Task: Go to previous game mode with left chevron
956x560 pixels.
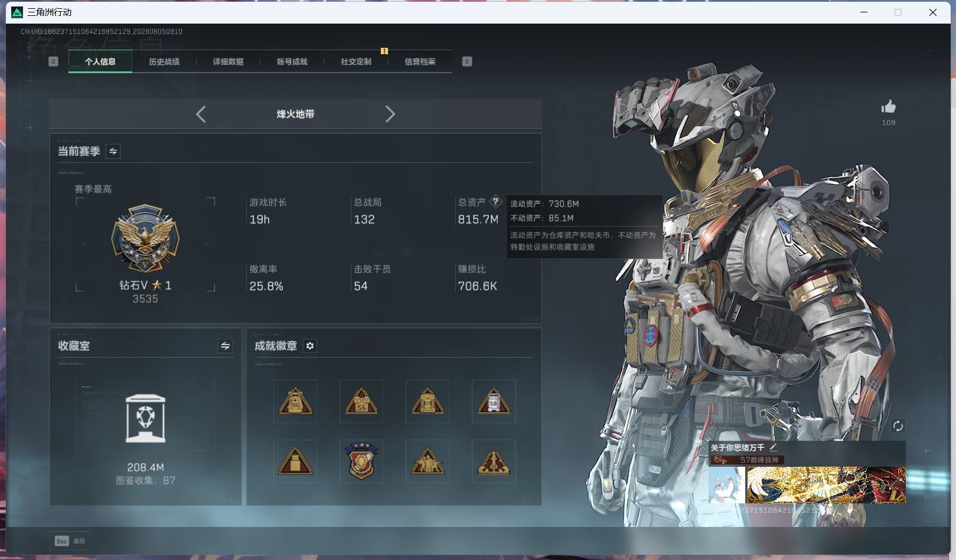Action: pos(201,114)
